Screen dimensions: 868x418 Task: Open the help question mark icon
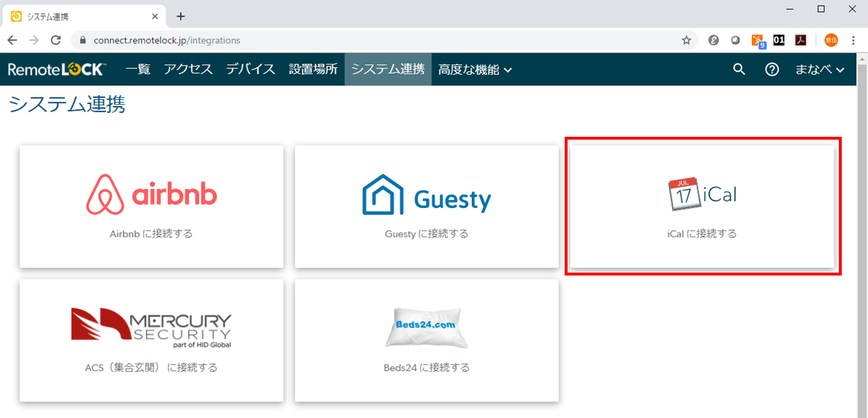click(772, 70)
